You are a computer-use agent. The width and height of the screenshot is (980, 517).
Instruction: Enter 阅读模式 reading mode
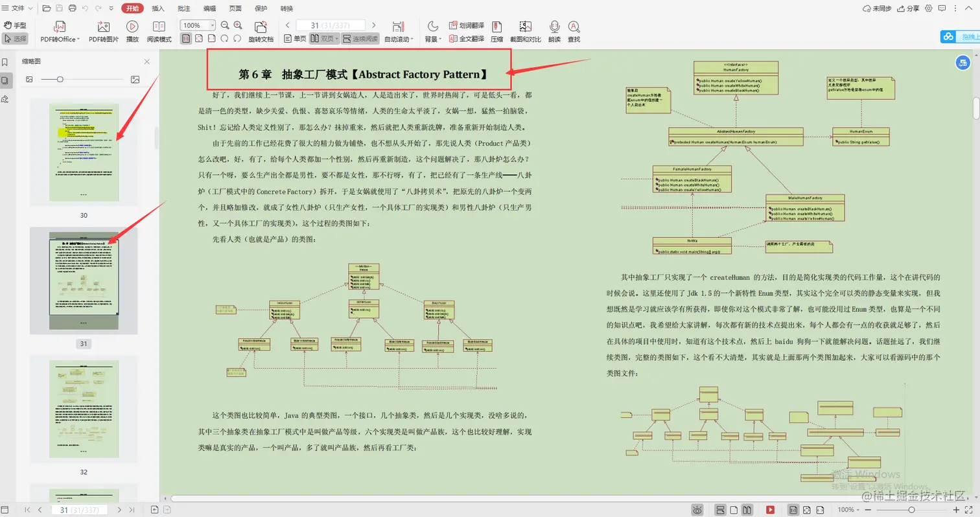[x=159, y=32]
